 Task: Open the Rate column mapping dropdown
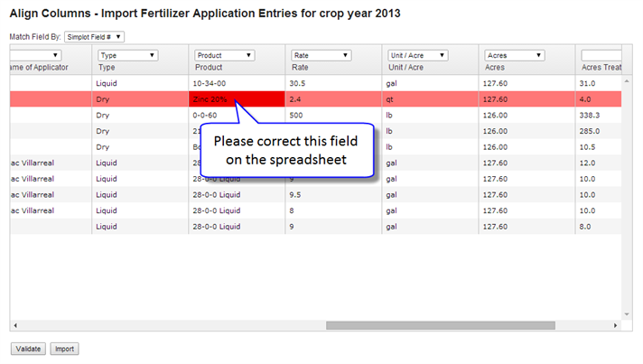[321, 55]
